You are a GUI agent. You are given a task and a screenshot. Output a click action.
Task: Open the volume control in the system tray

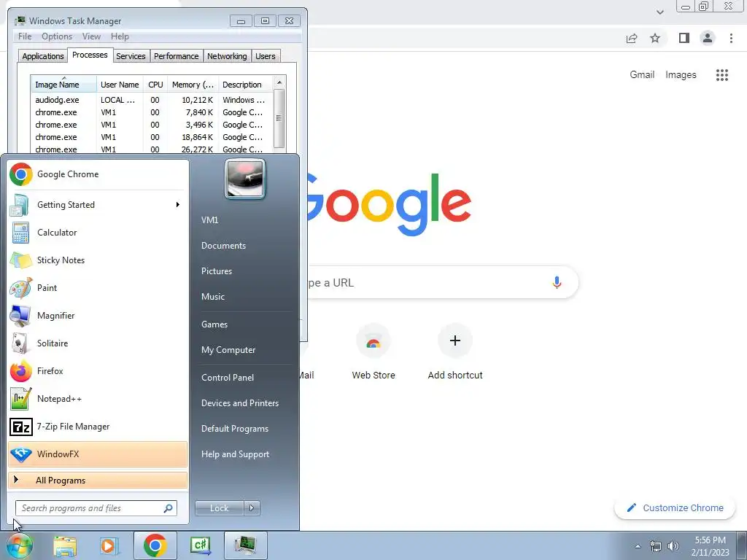[x=673, y=546]
